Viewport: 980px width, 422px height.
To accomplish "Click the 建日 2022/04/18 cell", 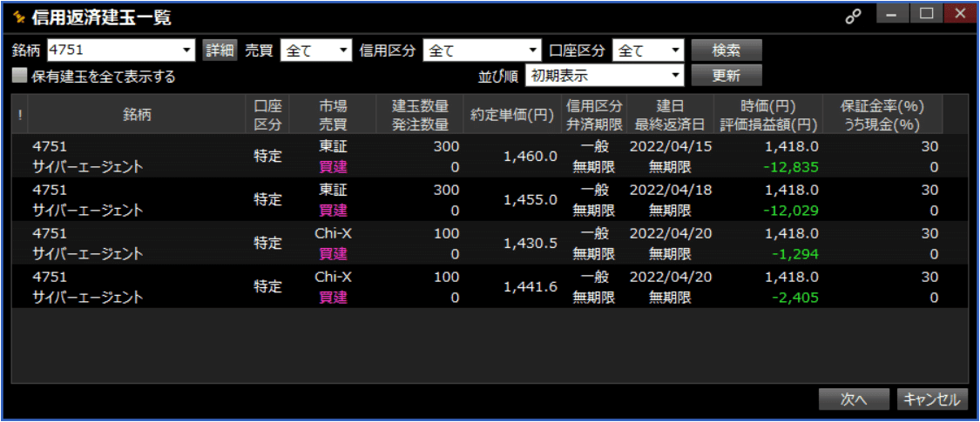I will (670, 189).
